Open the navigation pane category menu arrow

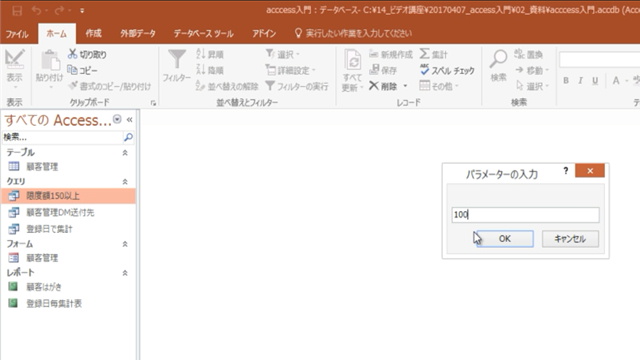117,119
